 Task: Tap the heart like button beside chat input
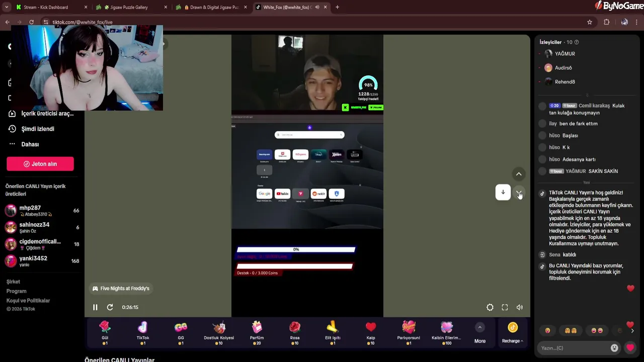630,348
